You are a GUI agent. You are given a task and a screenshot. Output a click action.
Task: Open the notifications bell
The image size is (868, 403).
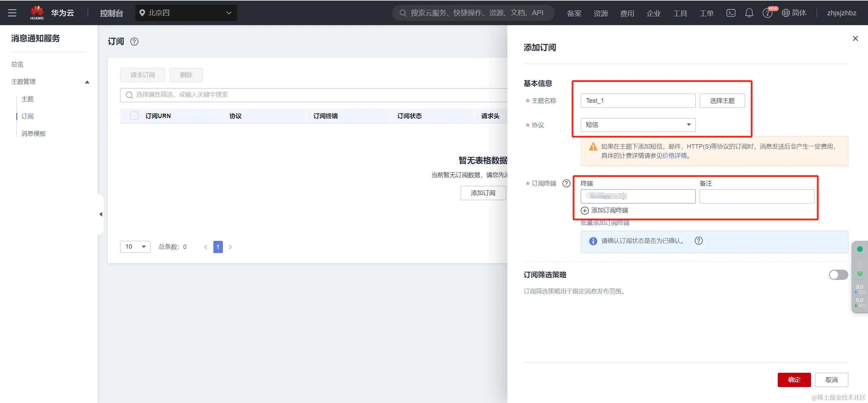749,13
